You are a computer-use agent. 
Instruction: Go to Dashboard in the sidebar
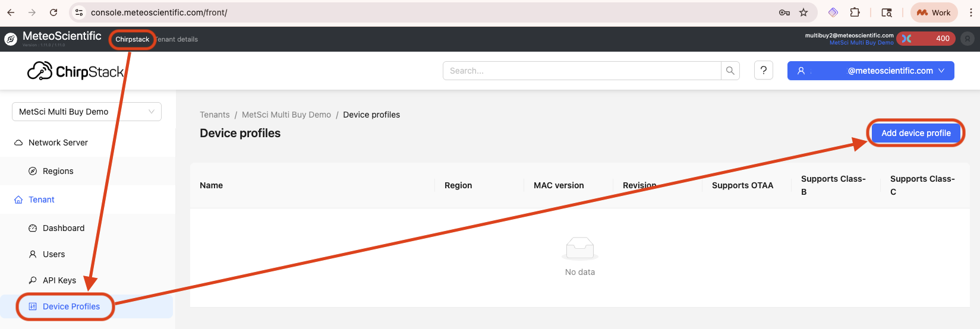click(x=63, y=228)
